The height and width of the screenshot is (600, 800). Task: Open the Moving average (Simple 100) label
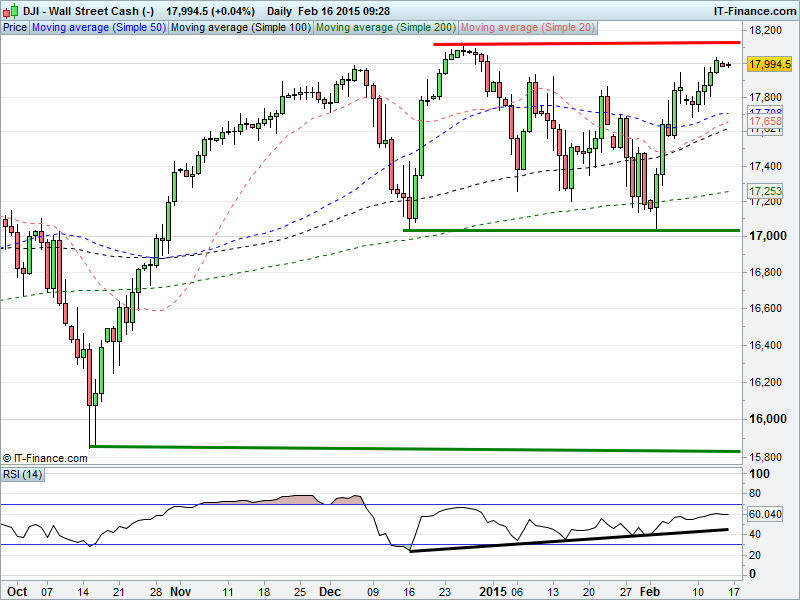point(240,28)
